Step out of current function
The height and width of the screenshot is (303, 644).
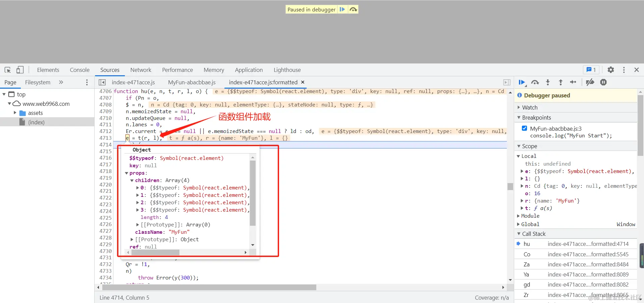(560, 82)
